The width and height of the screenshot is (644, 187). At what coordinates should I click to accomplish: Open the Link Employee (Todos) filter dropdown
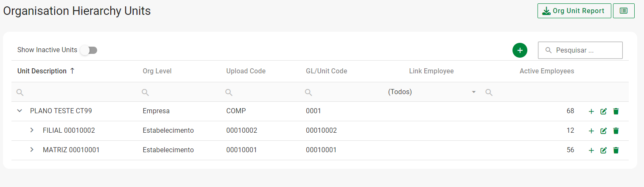432,92
